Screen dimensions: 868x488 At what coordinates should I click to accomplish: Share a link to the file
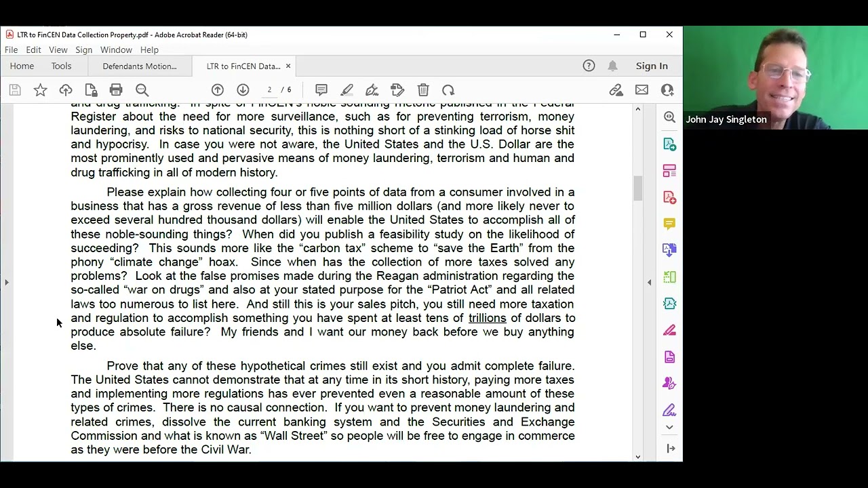pyautogui.click(x=616, y=90)
